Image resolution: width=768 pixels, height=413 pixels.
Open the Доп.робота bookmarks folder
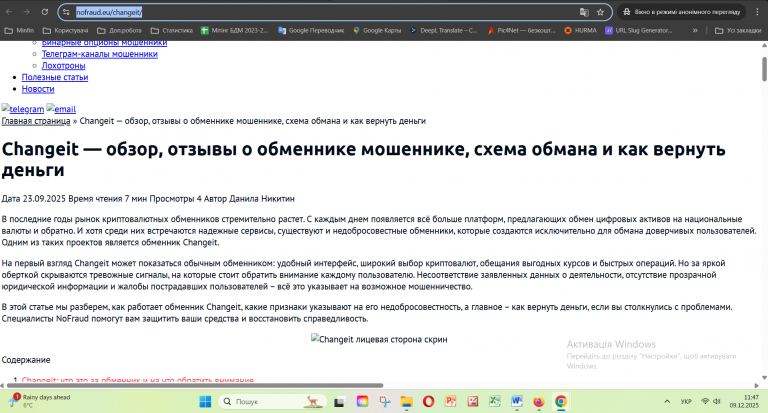(120, 30)
